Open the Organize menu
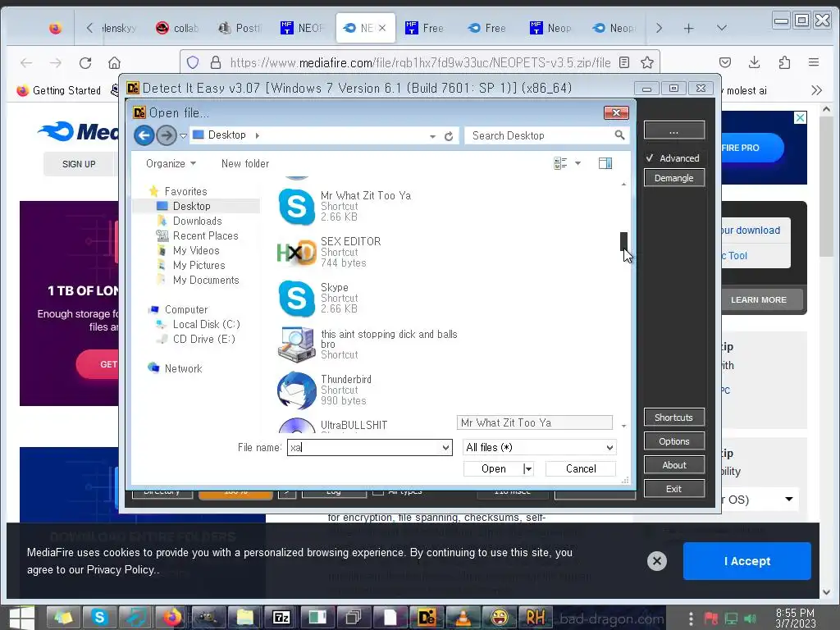This screenshot has width=840, height=630. tap(171, 163)
